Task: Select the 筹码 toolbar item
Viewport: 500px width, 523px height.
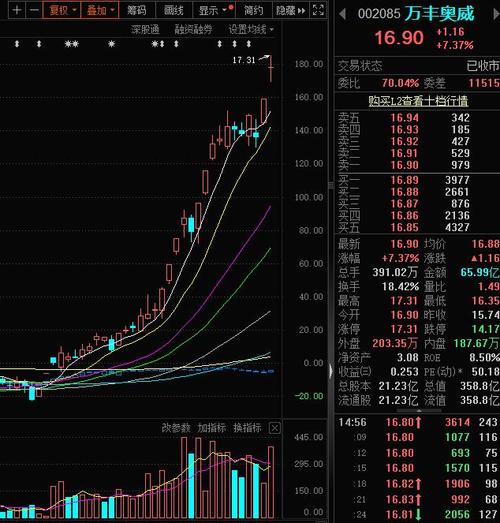Action: (x=137, y=11)
